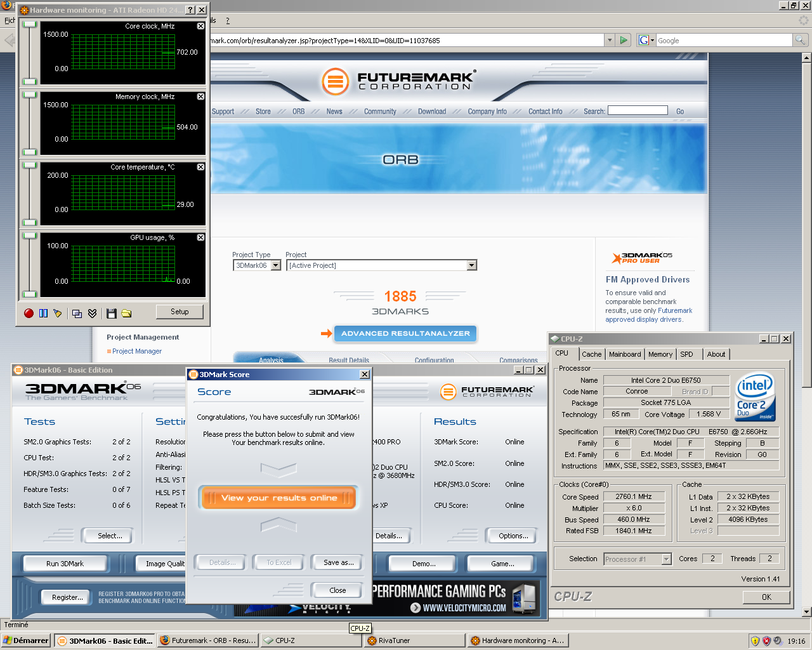
Task: Open the Active Project dropdown
Action: tap(471, 265)
